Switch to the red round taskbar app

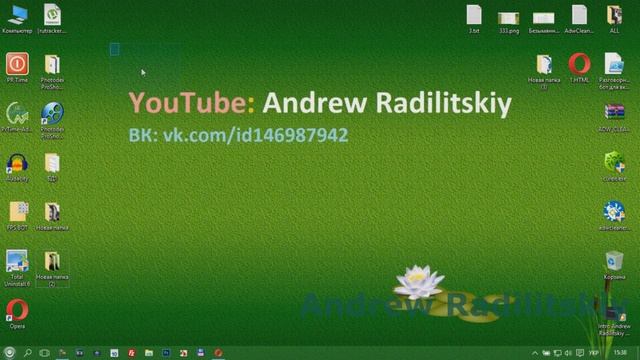point(218,352)
